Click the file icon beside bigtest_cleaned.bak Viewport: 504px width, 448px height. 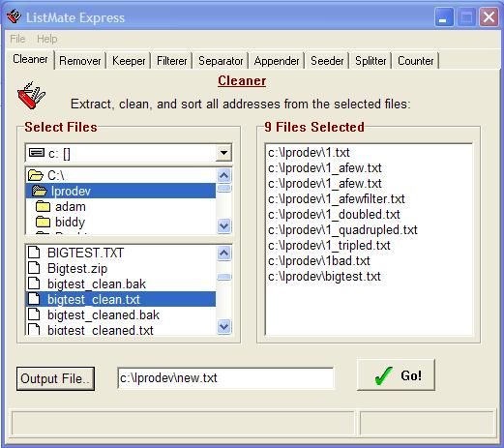coord(34,314)
